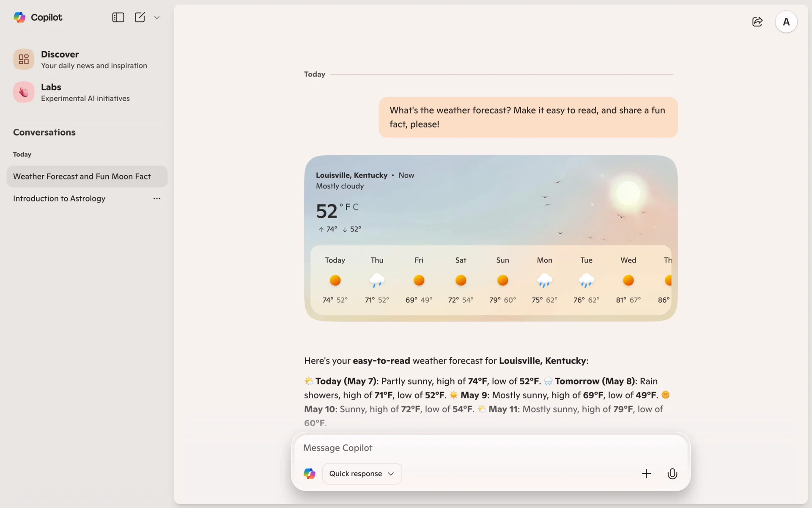
Task: Switch temperature unit to Fahrenheit
Action: pos(348,207)
